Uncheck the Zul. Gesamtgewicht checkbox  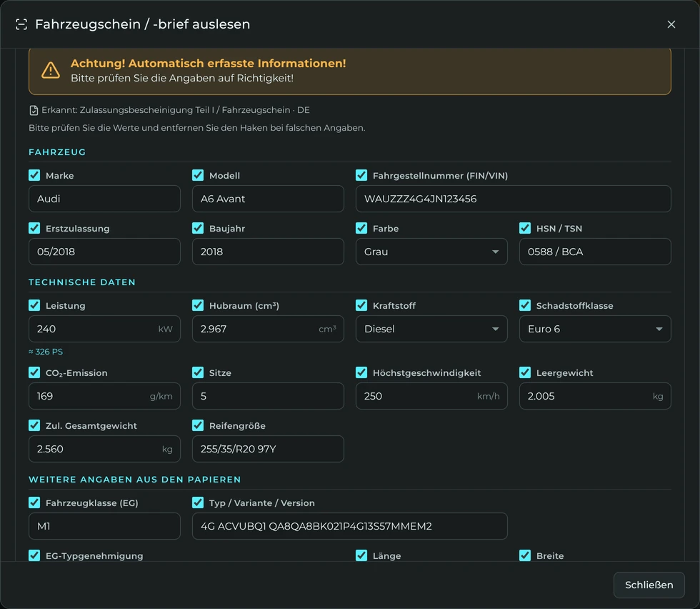click(34, 425)
